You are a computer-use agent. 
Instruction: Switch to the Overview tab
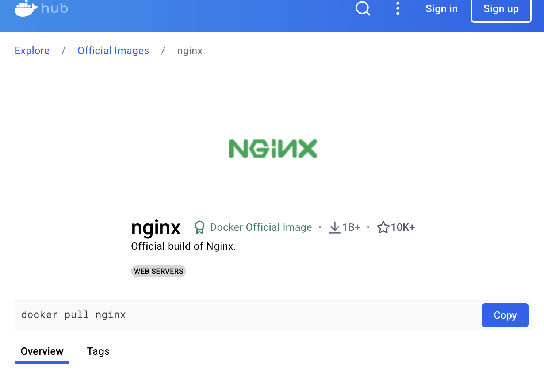click(42, 351)
